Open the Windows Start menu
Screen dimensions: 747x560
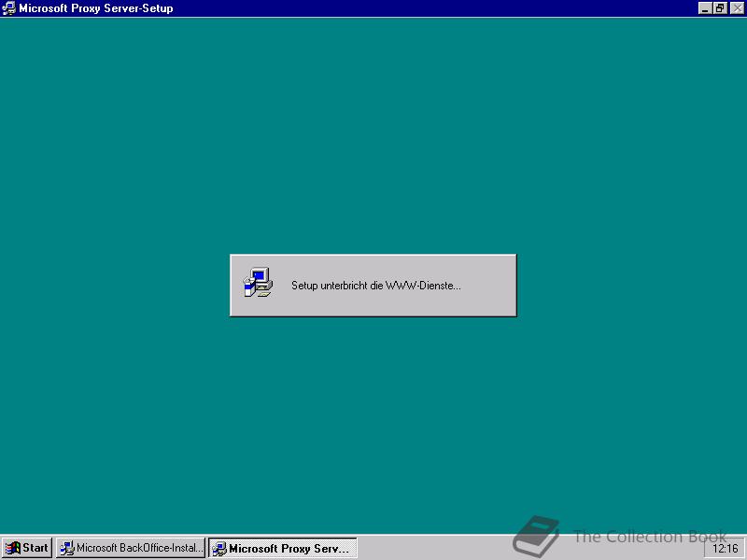27,548
